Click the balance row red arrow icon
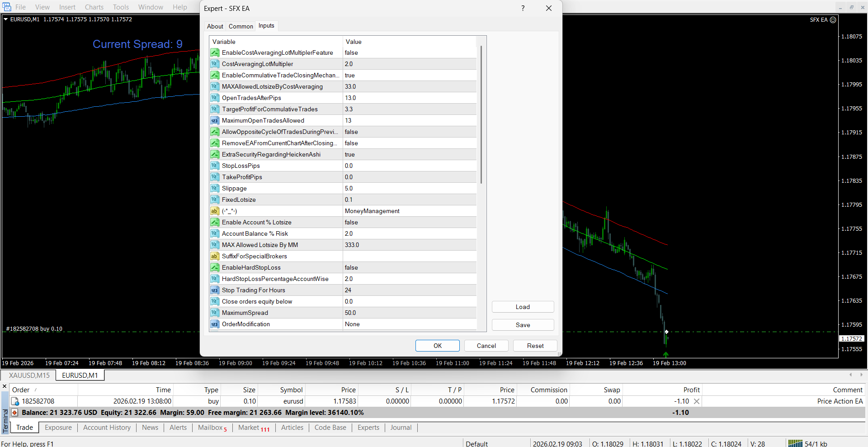 (14, 413)
